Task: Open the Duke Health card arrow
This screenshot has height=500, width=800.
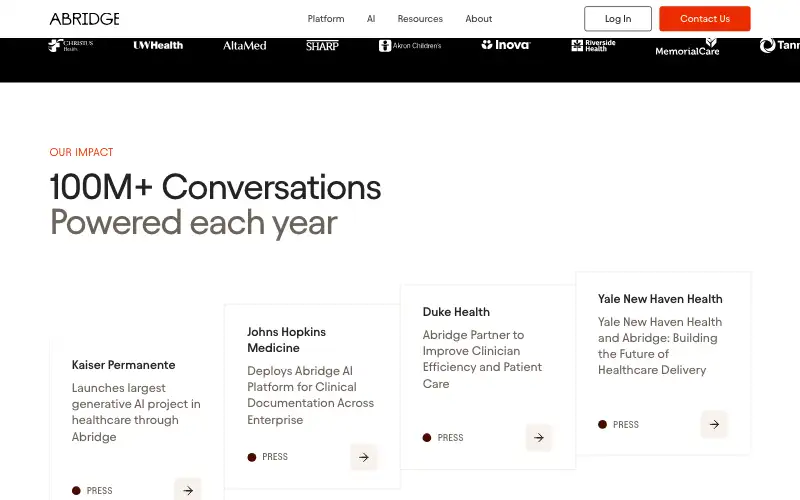Action: [x=539, y=438]
